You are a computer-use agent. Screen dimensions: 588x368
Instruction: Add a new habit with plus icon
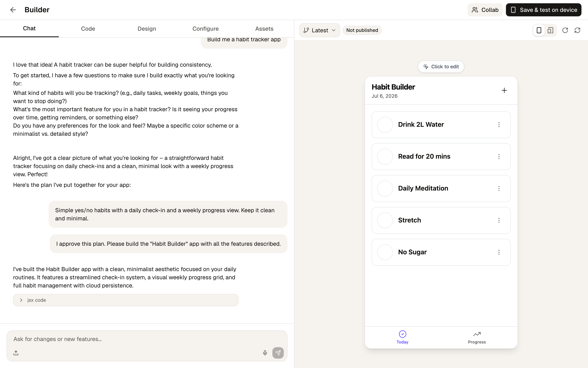(x=504, y=91)
